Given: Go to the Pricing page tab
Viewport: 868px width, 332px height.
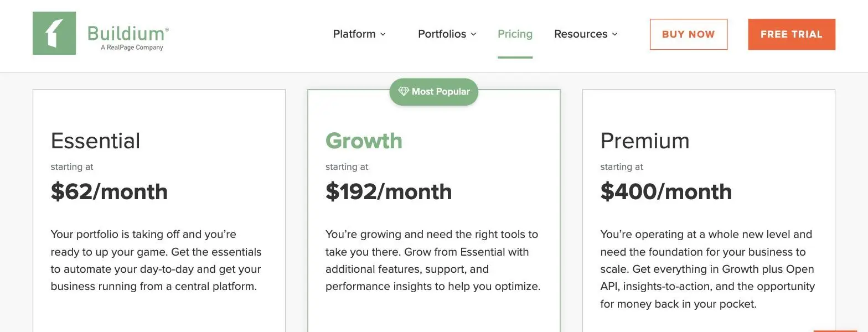Looking at the screenshot, I should [x=515, y=34].
